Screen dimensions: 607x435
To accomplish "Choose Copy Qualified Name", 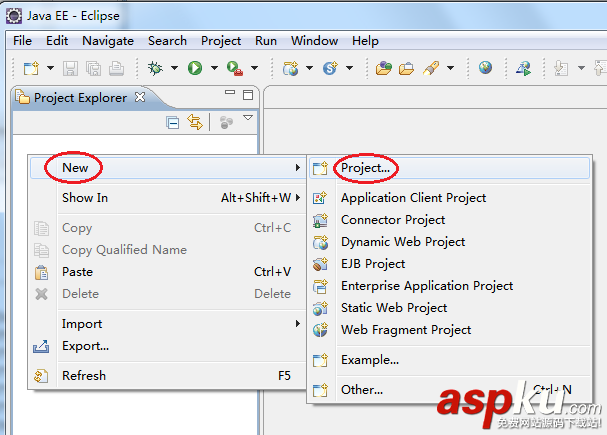I will point(168,250).
